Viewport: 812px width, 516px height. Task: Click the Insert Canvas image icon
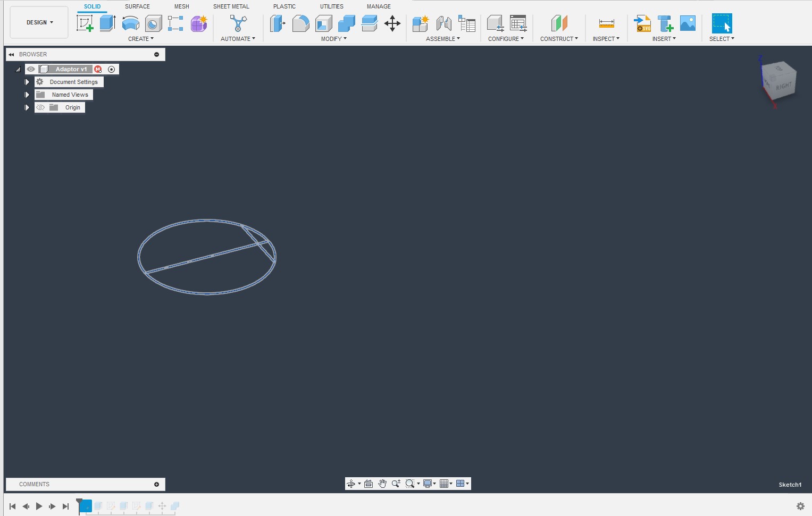[688, 23]
